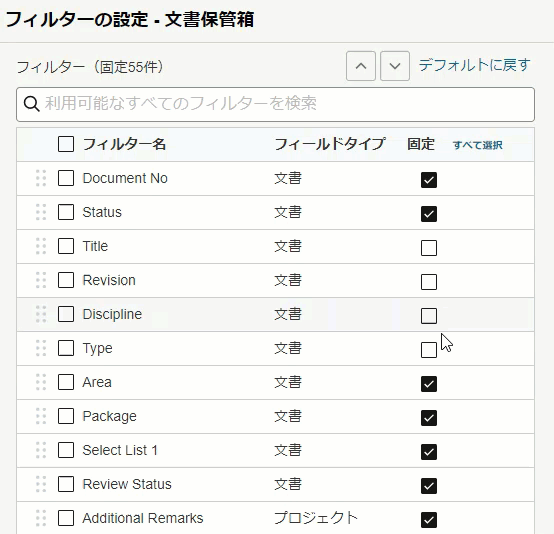Viewport: 554px width, 534px height.
Task: Pin the Type filter via 固定 checkbox
Action: [429, 350]
